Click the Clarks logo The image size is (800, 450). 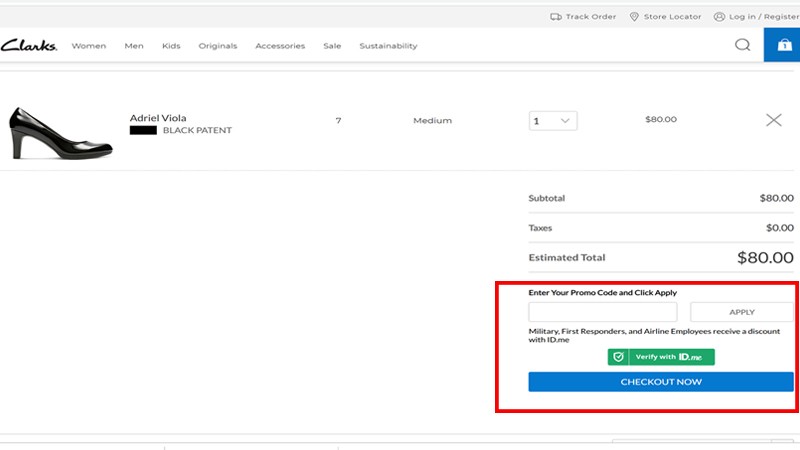29,45
